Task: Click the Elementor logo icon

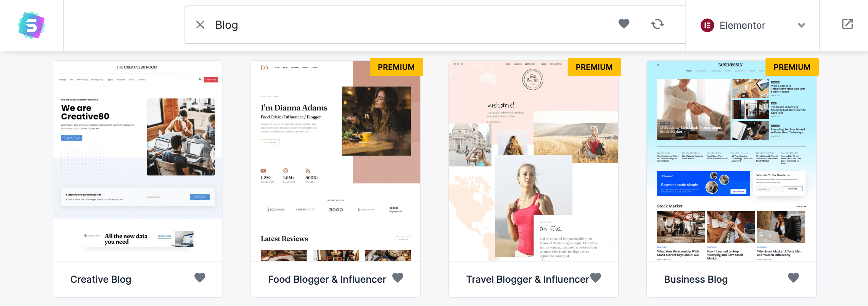Action: coord(707,25)
